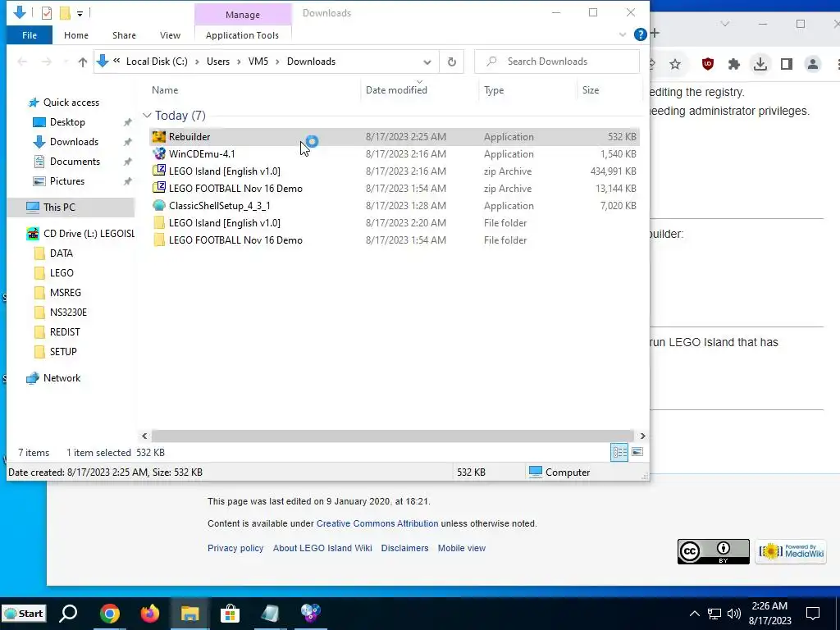840x630 pixels.
Task: Select Network in navigation pane
Action: coord(62,378)
